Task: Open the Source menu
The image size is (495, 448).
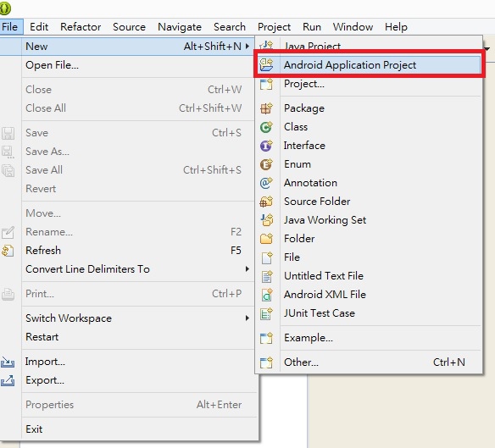Action: pos(129,27)
